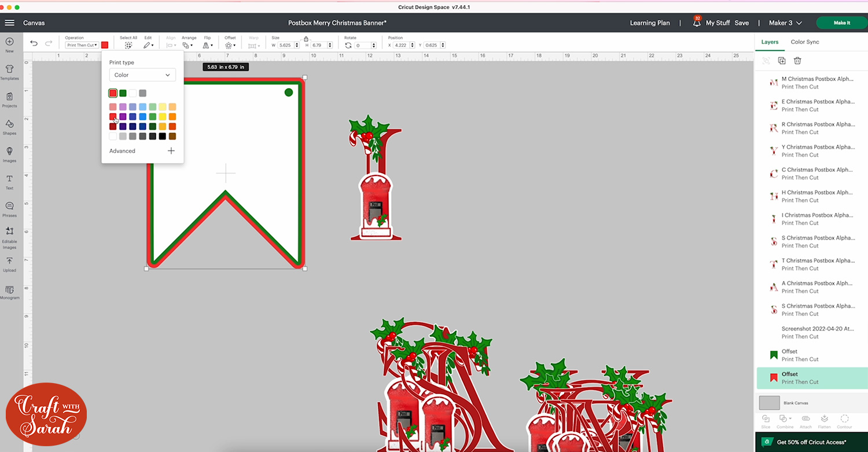The height and width of the screenshot is (452, 868).
Task: Duplicate layer using Layers panel icon
Action: (x=782, y=61)
